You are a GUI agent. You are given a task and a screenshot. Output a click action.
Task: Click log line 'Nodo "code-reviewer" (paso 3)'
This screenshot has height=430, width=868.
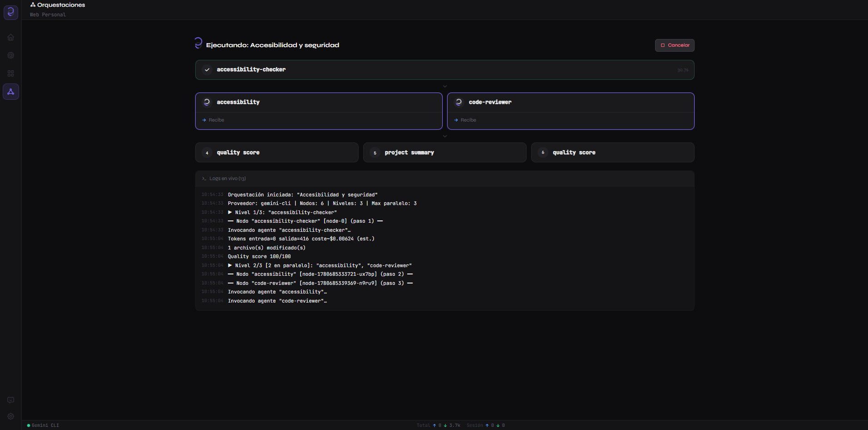[320, 283]
